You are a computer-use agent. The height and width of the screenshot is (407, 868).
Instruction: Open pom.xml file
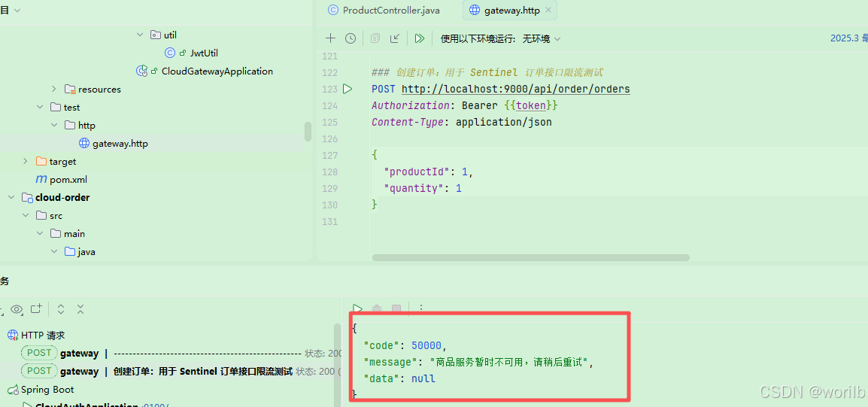point(68,179)
